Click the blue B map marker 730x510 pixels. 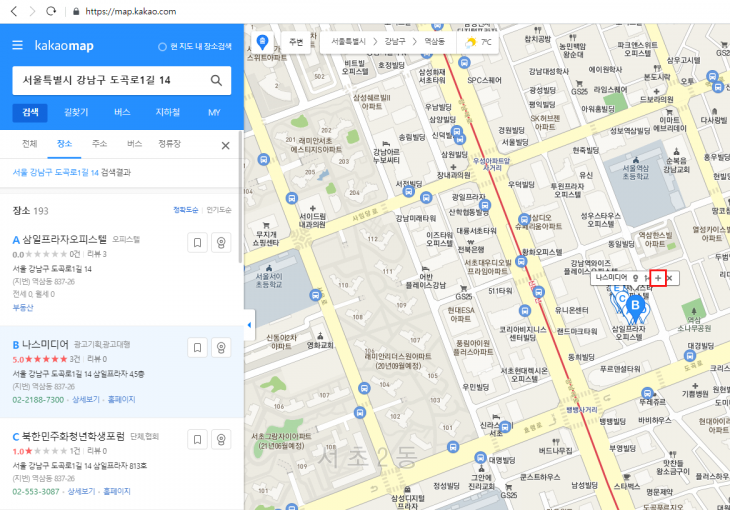pos(634,306)
